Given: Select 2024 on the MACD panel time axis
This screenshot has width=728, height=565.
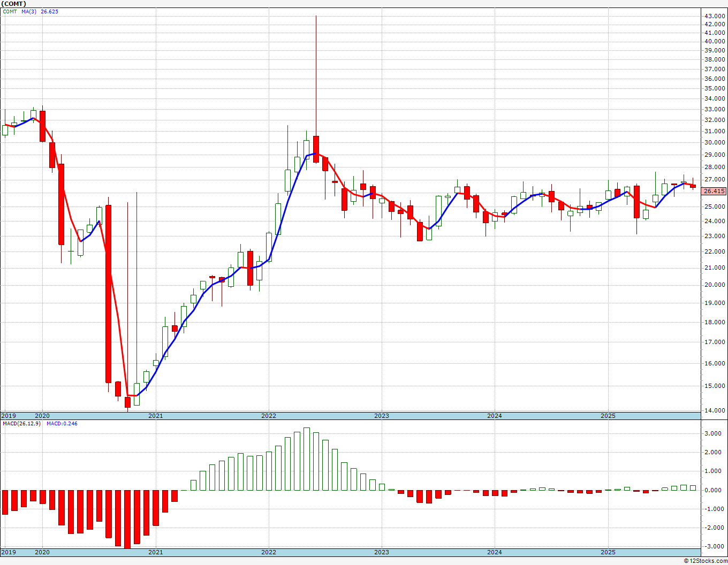Looking at the screenshot, I should [x=495, y=552].
